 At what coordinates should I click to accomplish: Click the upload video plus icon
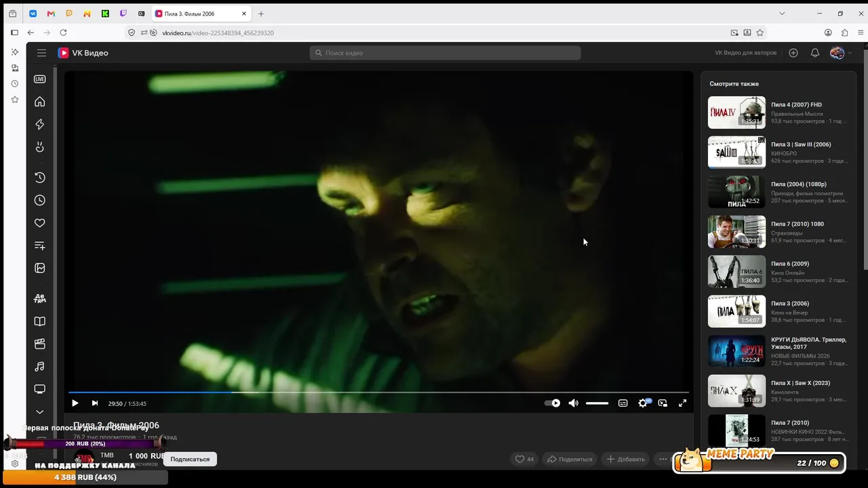[x=793, y=53]
